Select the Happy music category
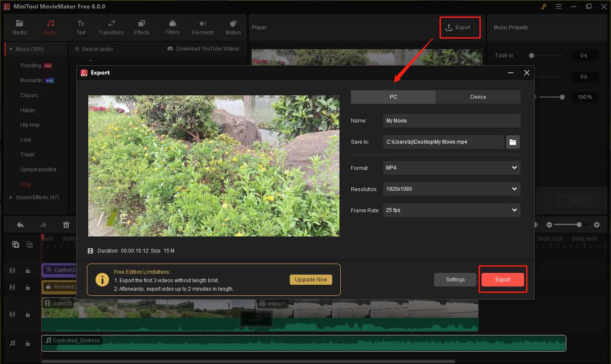Image resolution: width=611 pixels, height=364 pixels. pos(28,110)
